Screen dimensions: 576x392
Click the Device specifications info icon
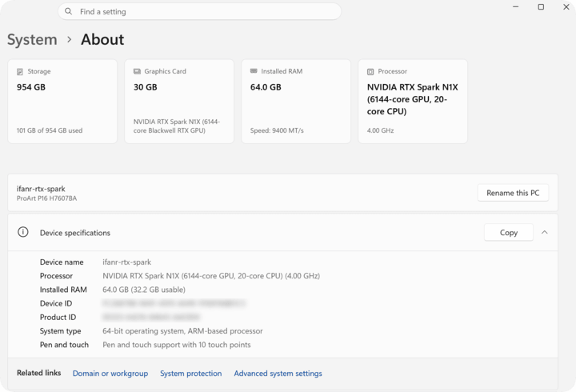coord(22,232)
